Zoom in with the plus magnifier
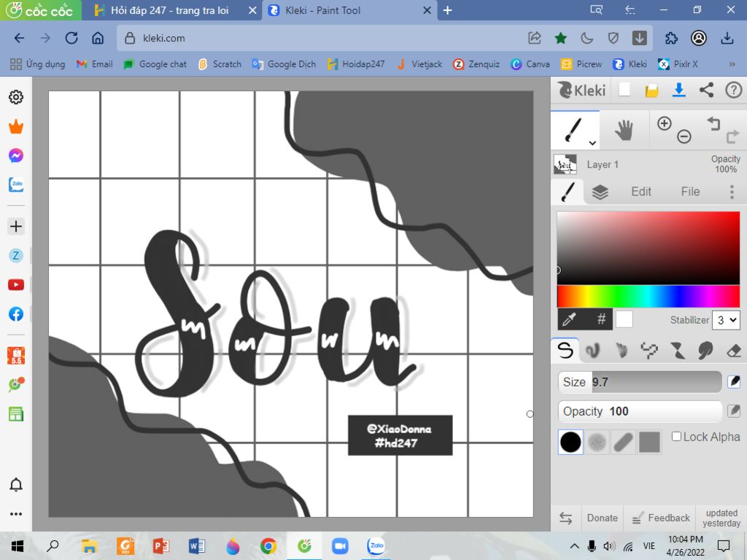 point(664,123)
